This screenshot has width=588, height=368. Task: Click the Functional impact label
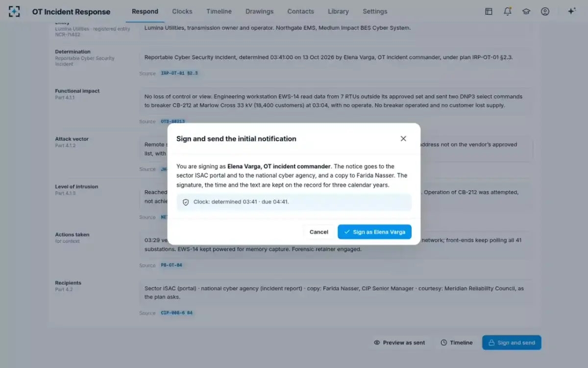tap(77, 91)
